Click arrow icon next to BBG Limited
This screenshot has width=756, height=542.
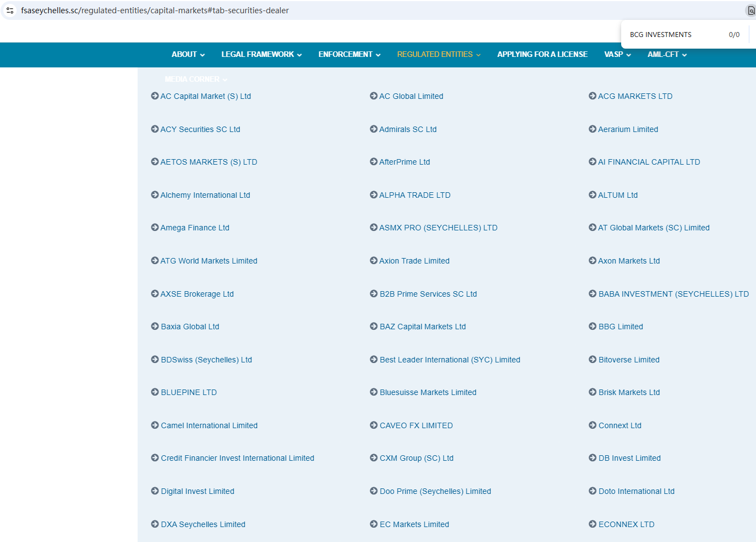coord(592,327)
